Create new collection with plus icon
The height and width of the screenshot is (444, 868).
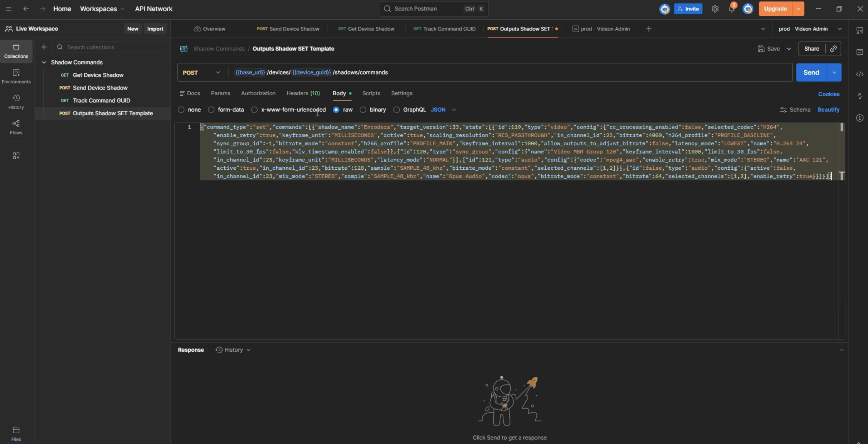coord(44,47)
